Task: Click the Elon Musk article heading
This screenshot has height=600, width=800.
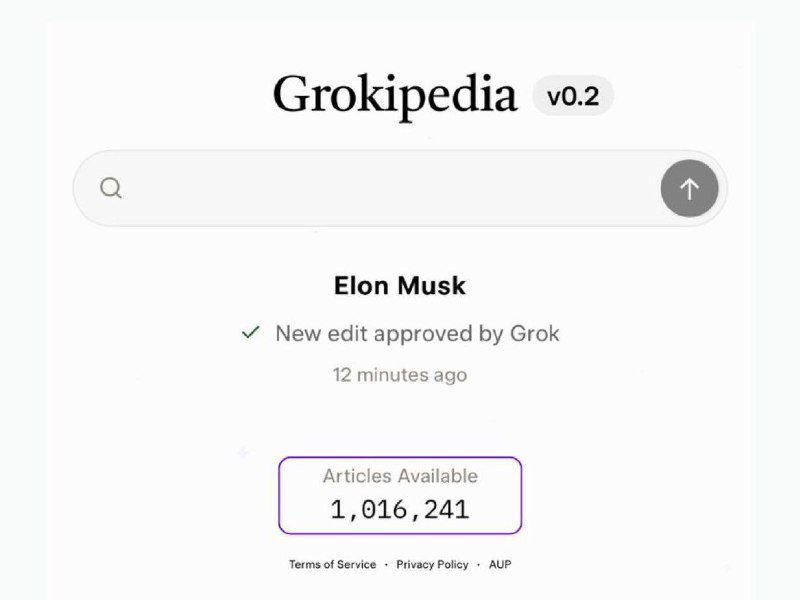Action: pyautogui.click(x=399, y=286)
